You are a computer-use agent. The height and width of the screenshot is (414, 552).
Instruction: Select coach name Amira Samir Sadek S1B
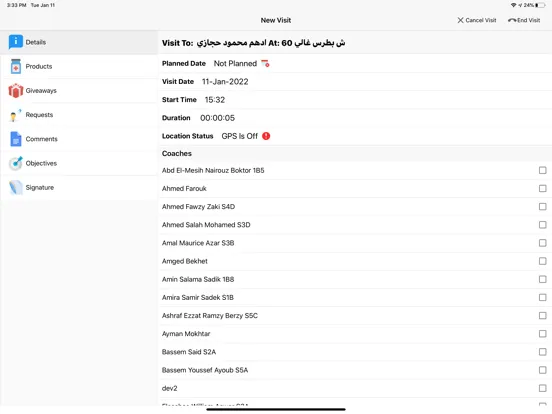197,297
